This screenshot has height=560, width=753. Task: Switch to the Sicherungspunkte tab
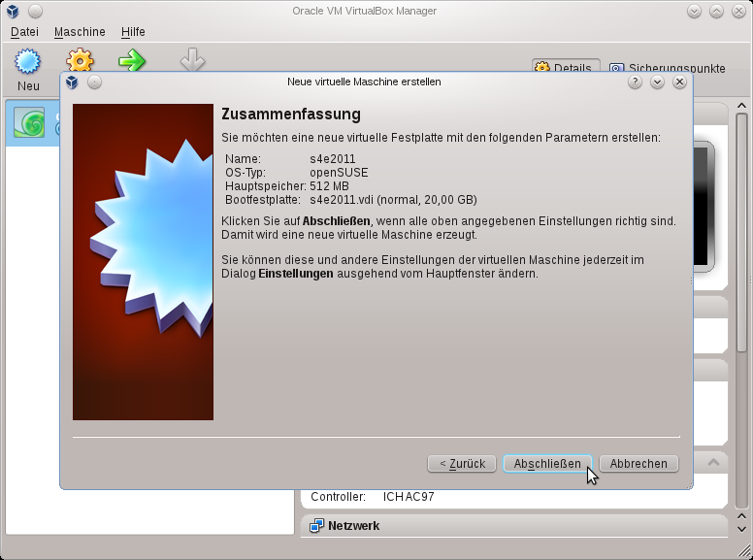(668, 68)
